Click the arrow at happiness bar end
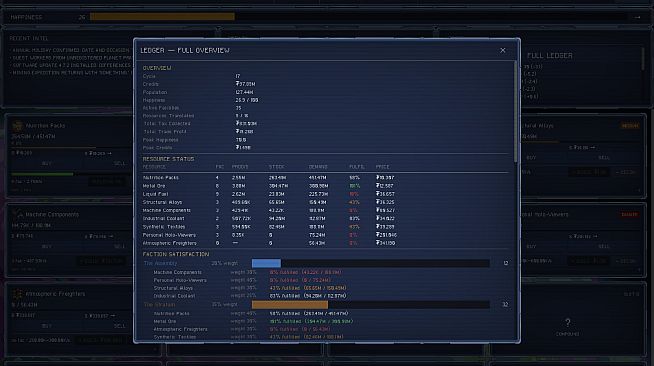 point(637,17)
